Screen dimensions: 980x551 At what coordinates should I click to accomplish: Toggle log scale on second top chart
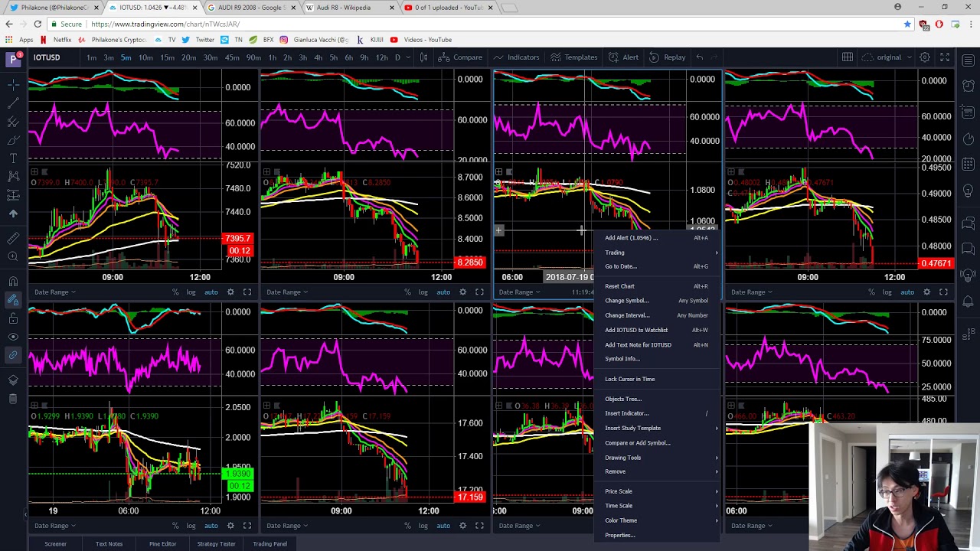coord(423,292)
